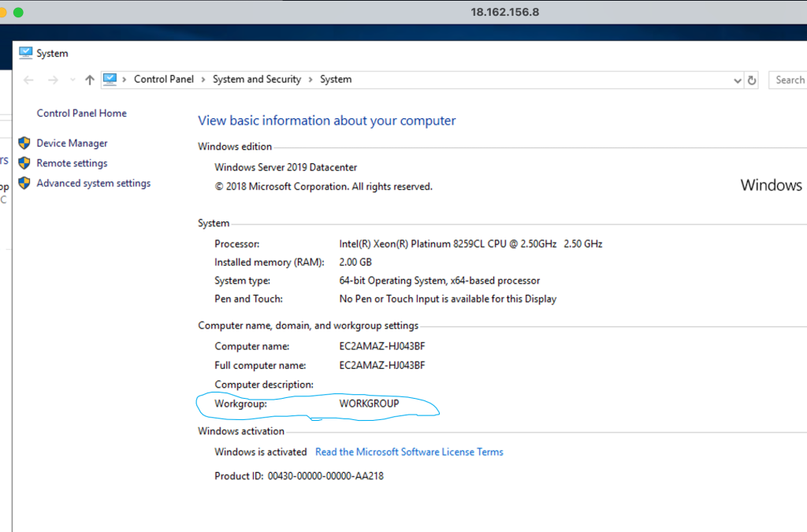Go up one level with up arrow

[x=90, y=80]
